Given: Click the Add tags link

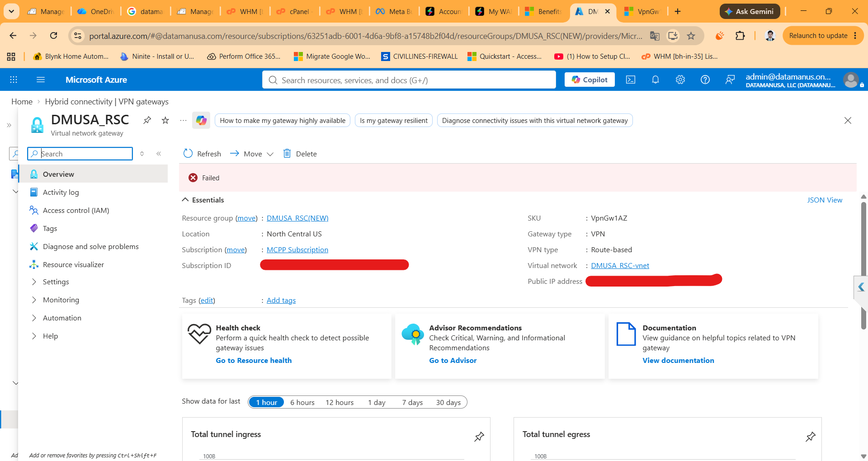Looking at the screenshot, I should pyautogui.click(x=281, y=300).
